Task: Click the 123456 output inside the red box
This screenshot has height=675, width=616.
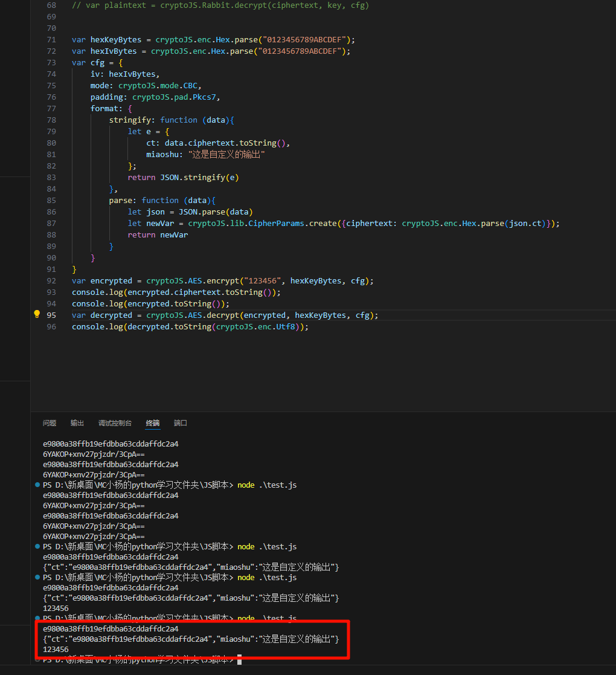Action: pos(56,650)
